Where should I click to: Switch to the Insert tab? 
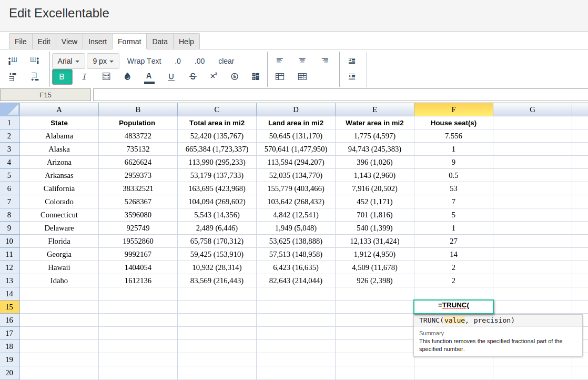pos(97,42)
